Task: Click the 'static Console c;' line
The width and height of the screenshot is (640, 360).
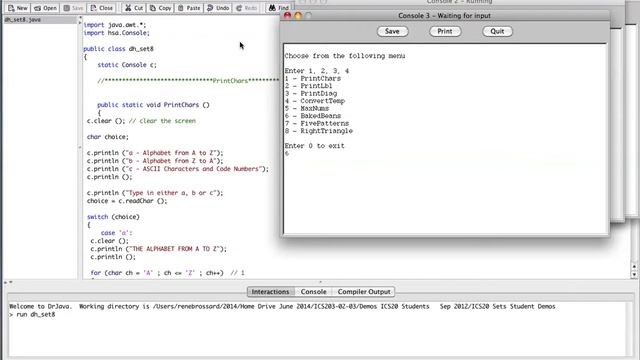Action: click(127, 65)
